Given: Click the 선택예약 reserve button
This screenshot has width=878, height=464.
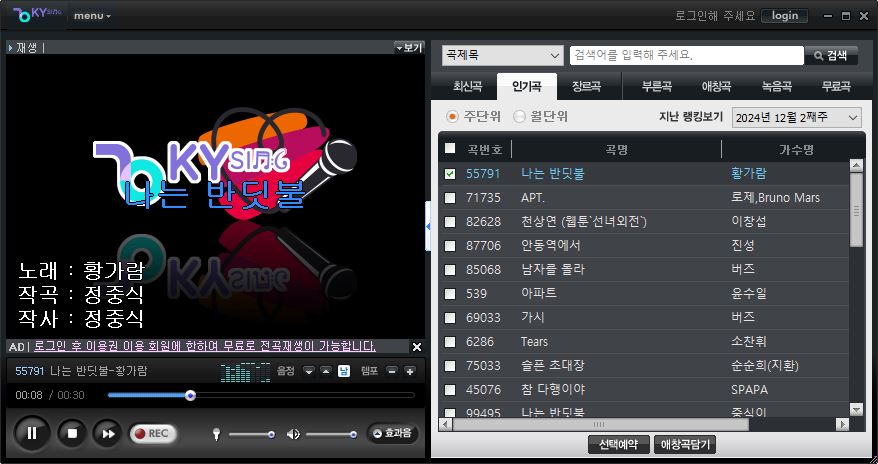Looking at the screenshot, I should pos(618,445).
